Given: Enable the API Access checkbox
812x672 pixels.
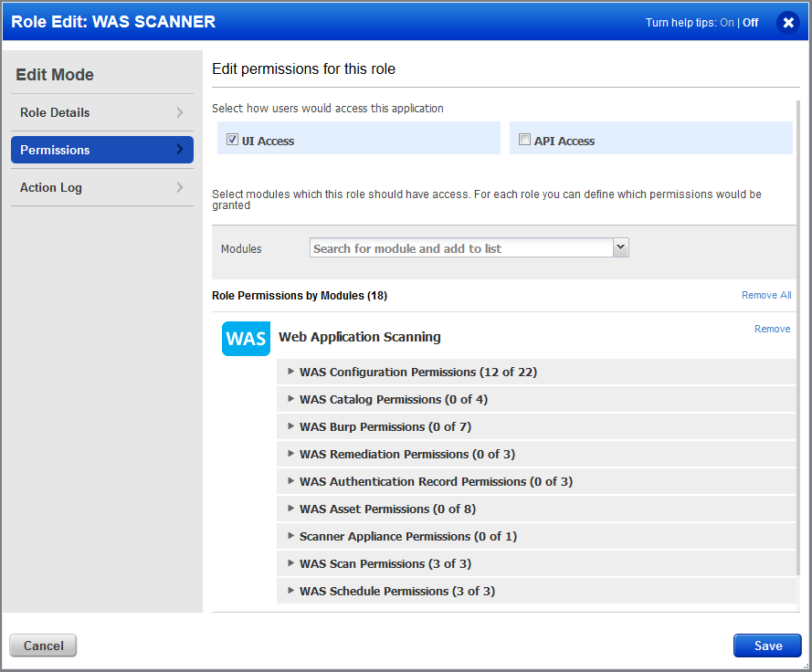Looking at the screenshot, I should point(524,139).
